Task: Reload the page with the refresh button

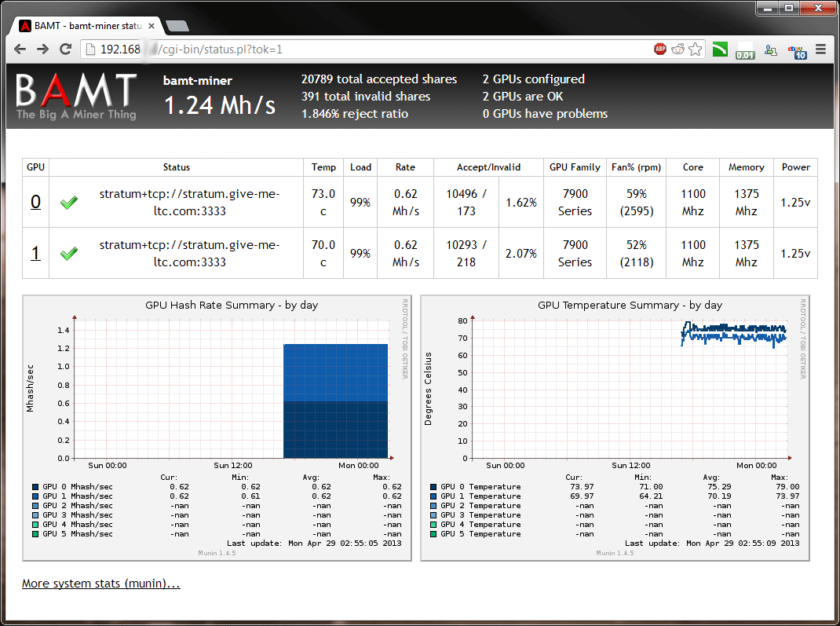Action: click(67, 49)
